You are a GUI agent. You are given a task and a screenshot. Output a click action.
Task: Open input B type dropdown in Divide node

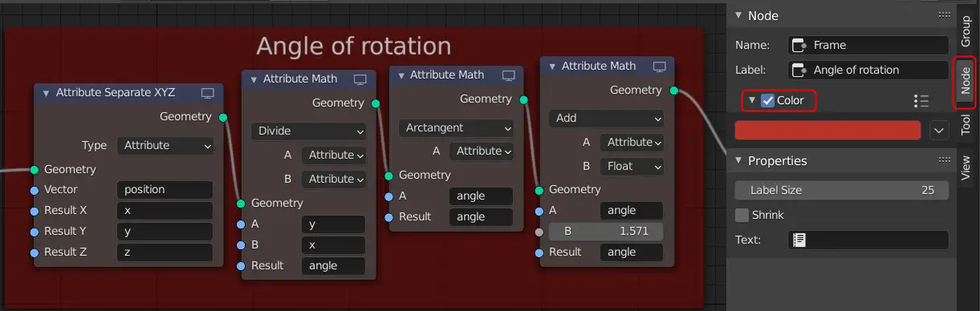334,179
